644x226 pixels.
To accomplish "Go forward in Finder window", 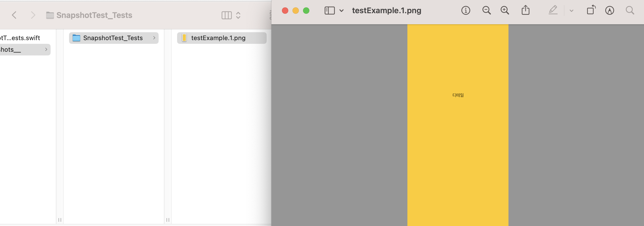I will click(33, 15).
